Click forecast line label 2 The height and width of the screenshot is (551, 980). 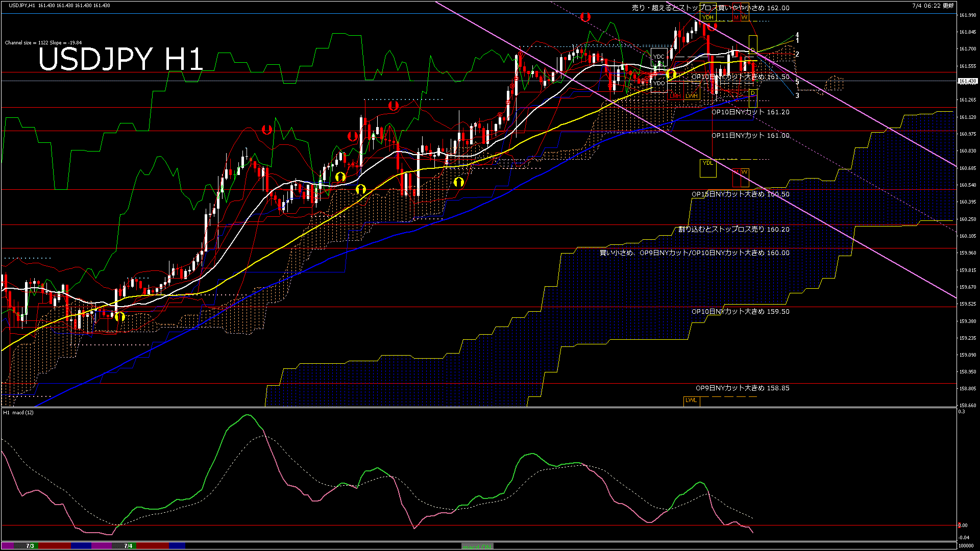(797, 54)
